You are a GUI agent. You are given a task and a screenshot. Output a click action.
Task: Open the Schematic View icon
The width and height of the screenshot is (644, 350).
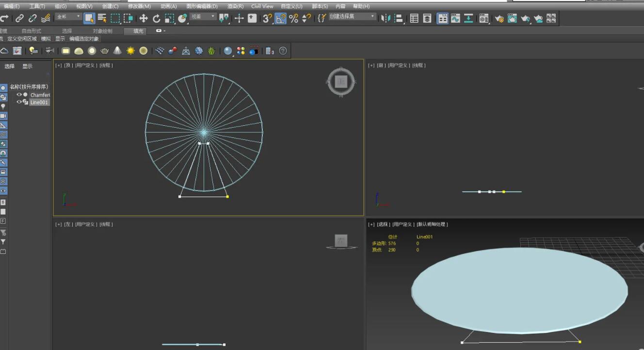pos(468,18)
